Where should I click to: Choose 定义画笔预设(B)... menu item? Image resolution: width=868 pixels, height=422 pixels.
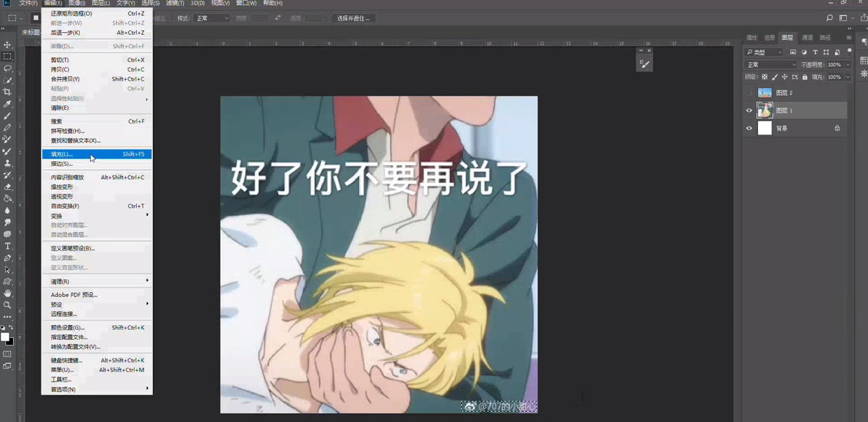point(97,249)
